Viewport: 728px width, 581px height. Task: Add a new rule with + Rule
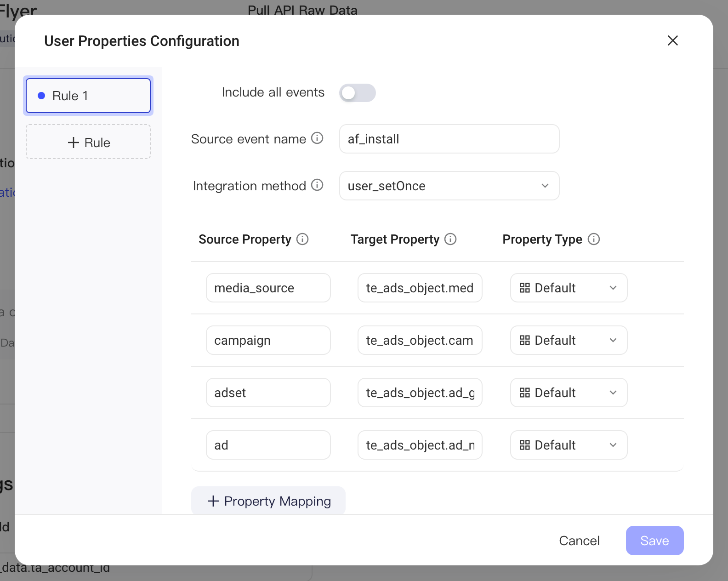[88, 142]
